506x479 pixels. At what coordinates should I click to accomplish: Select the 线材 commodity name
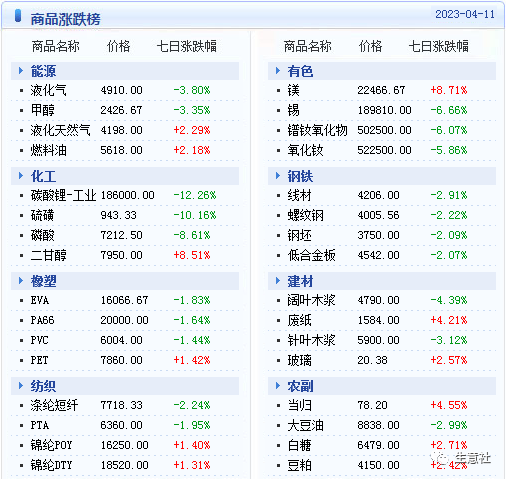299,195
